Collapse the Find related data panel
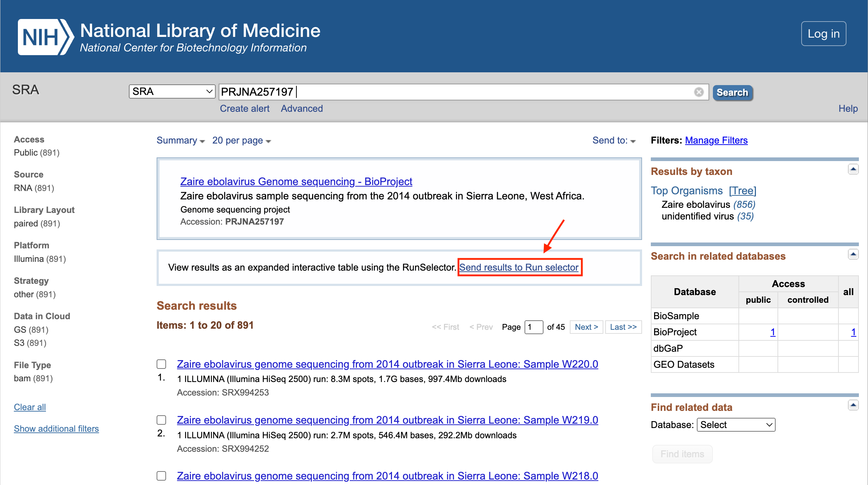The image size is (868, 485). (x=853, y=405)
